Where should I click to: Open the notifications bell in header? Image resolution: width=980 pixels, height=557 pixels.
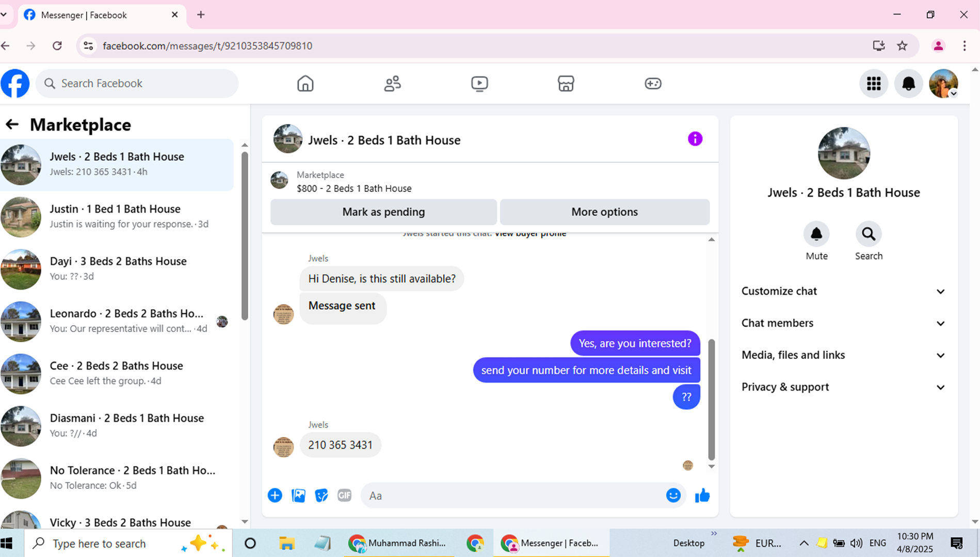click(908, 83)
